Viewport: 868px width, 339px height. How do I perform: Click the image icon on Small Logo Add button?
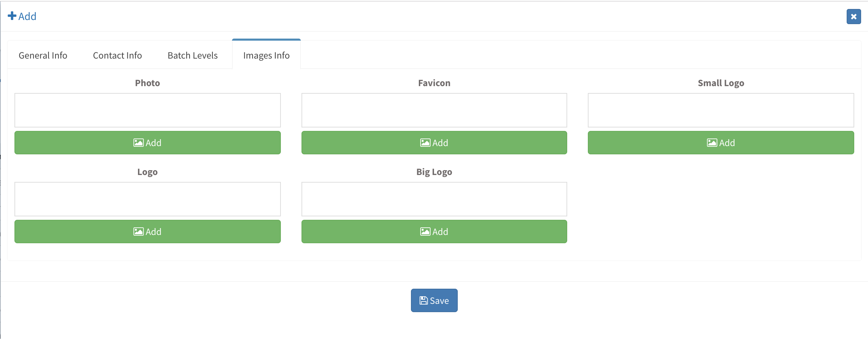point(712,143)
